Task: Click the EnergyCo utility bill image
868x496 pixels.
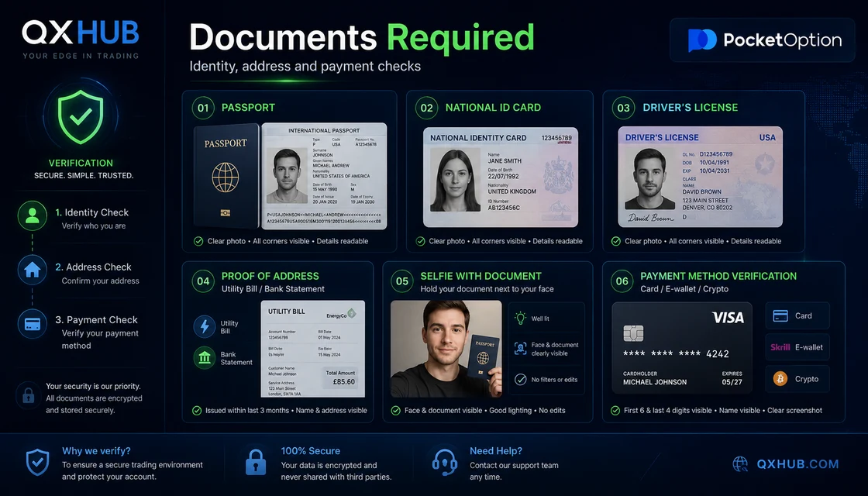Action: point(313,349)
